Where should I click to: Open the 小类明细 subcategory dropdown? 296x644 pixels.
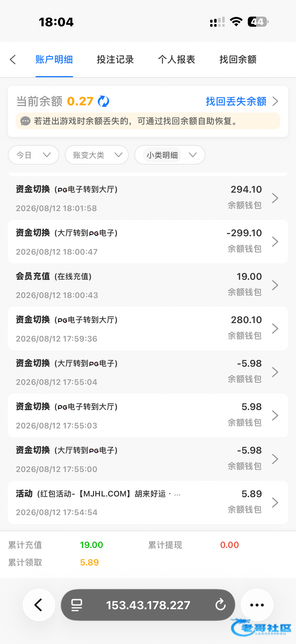pyautogui.click(x=170, y=155)
